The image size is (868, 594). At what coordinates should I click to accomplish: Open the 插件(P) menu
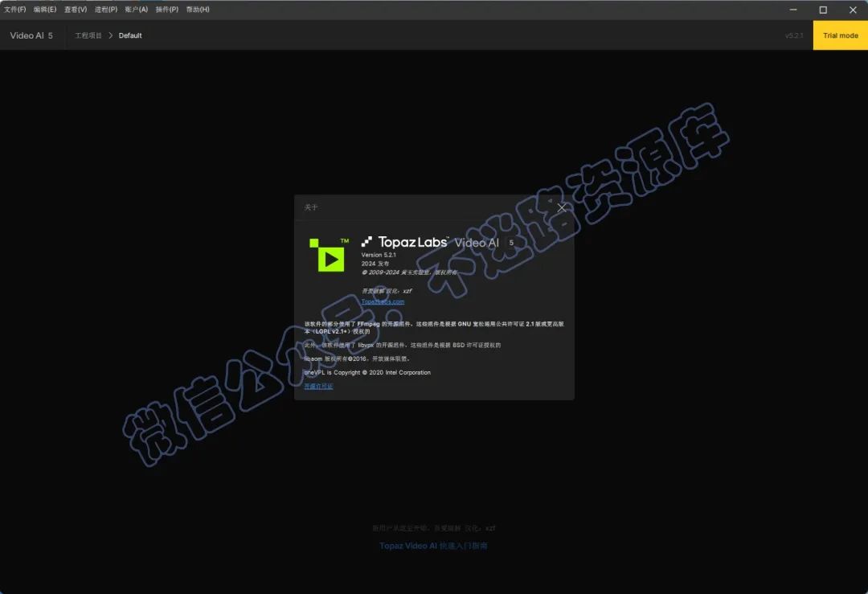coord(166,10)
